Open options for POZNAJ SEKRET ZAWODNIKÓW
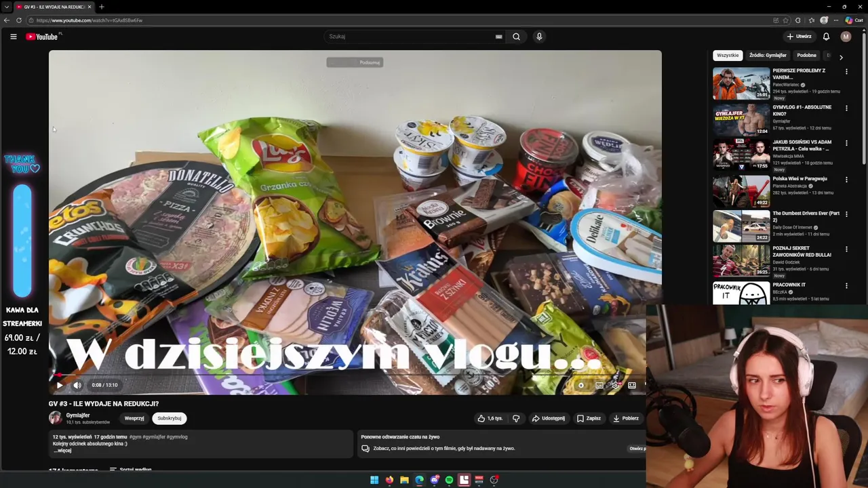Viewport: 868px width, 488px height. click(846, 249)
